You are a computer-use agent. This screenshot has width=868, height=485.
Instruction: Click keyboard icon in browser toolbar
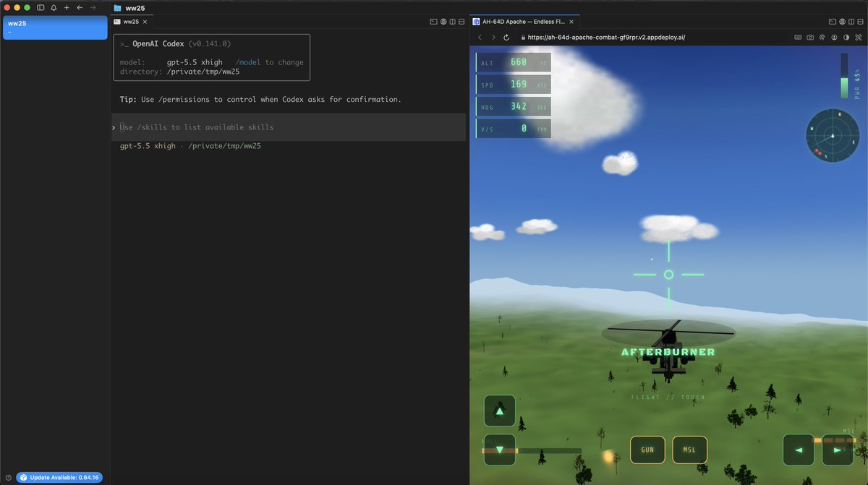tap(798, 37)
